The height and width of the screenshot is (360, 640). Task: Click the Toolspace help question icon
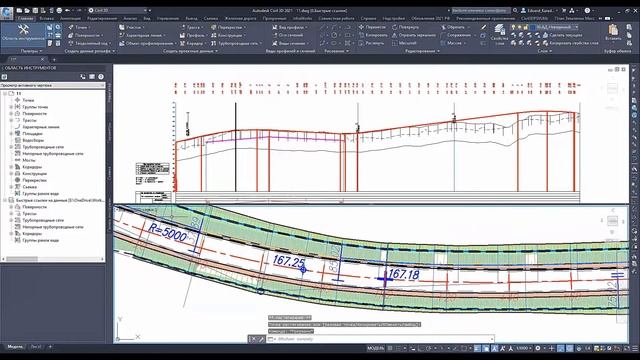(x=101, y=77)
